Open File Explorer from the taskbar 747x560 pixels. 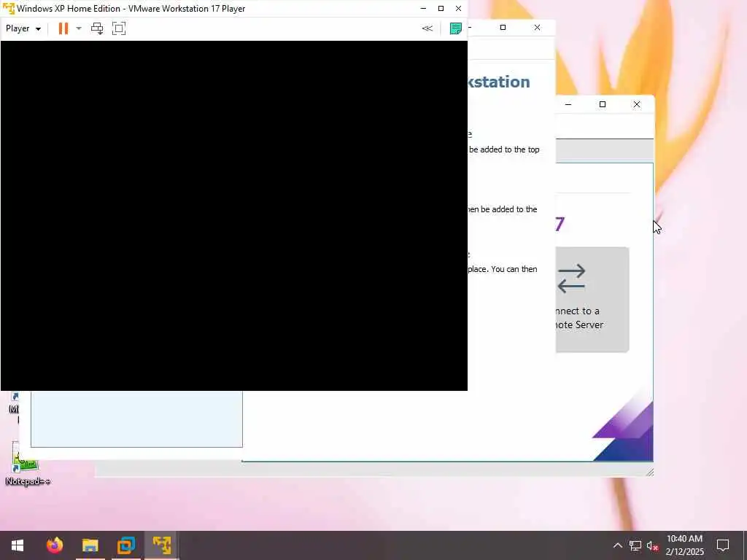pos(90,545)
